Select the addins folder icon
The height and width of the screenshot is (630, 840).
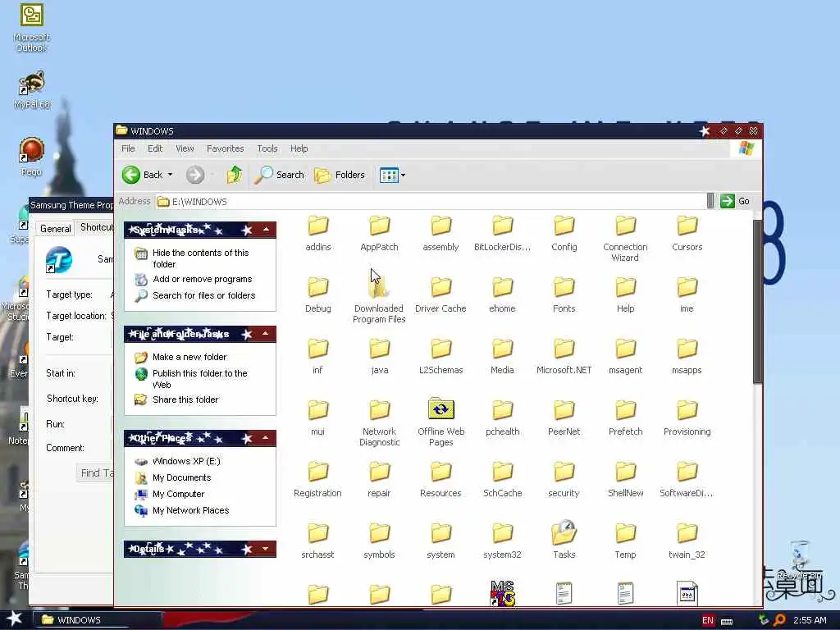[318, 226]
